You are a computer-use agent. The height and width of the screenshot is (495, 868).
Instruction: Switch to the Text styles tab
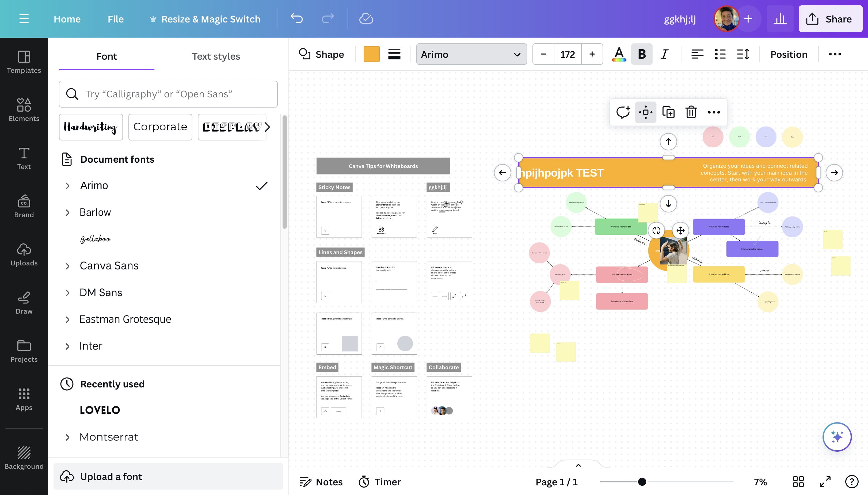click(x=216, y=56)
